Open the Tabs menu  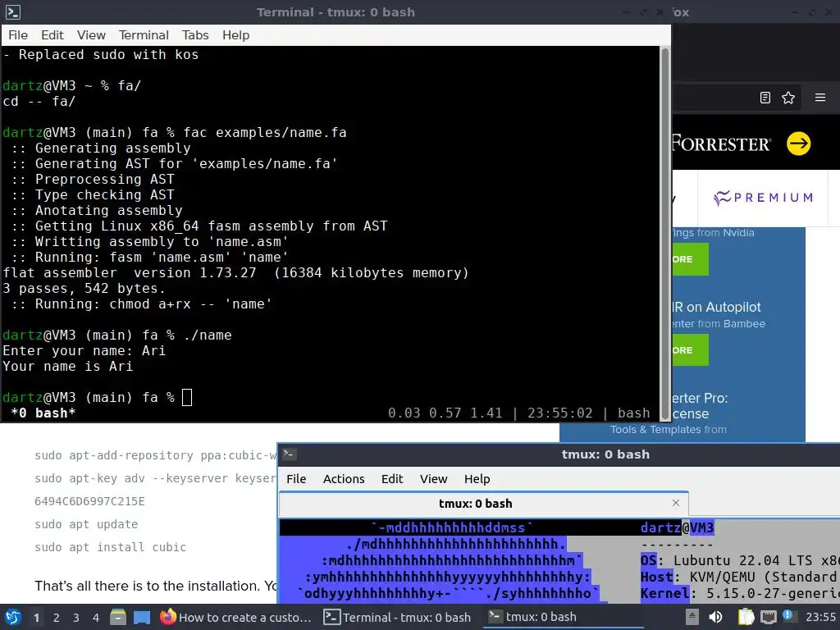click(195, 35)
